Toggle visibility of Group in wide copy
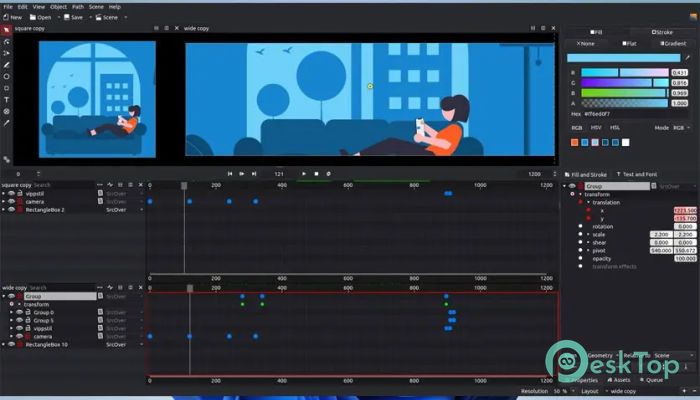 (12, 296)
